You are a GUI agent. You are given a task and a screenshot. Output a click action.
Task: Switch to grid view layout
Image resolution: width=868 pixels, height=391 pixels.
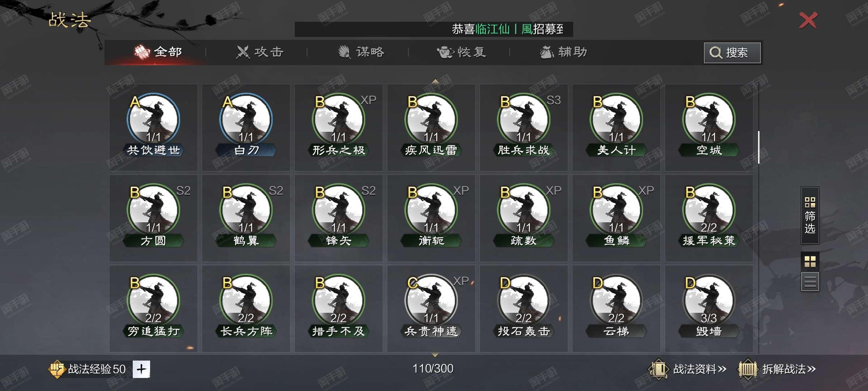point(810,261)
